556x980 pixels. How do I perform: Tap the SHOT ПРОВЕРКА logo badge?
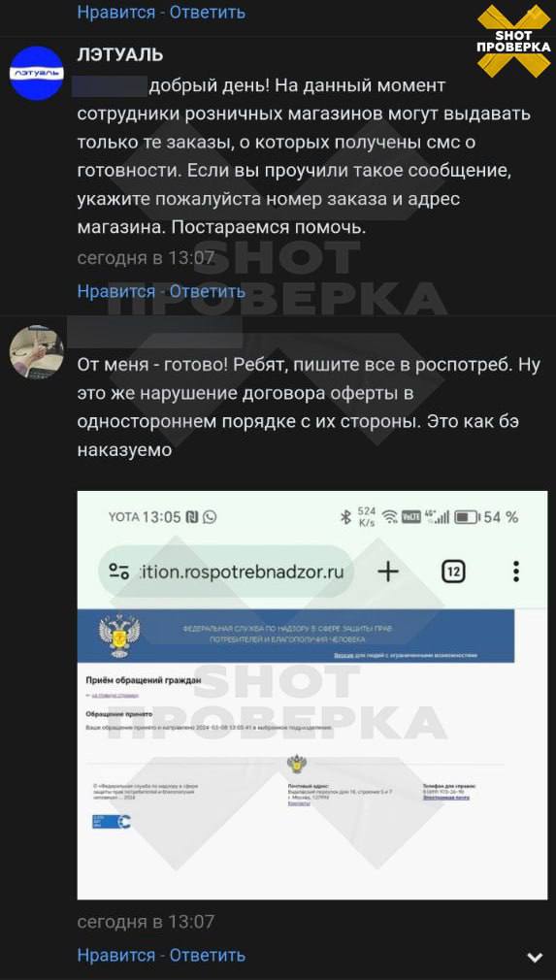point(514,41)
